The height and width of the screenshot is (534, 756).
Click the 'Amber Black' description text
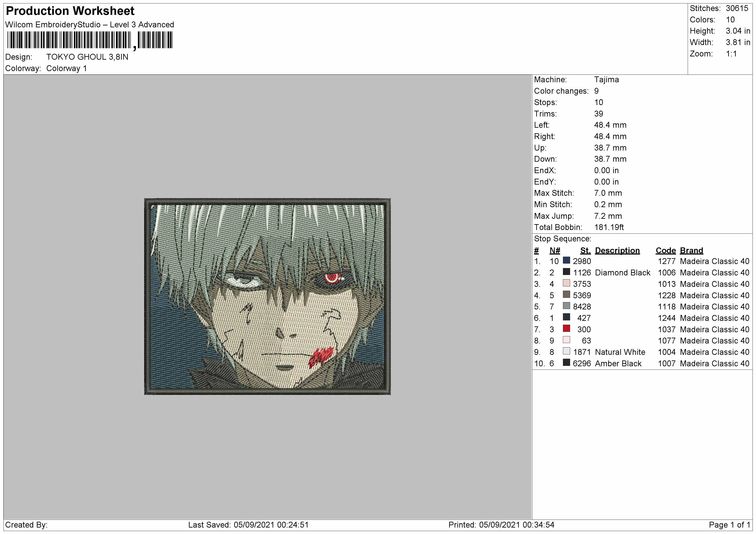[618, 363]
